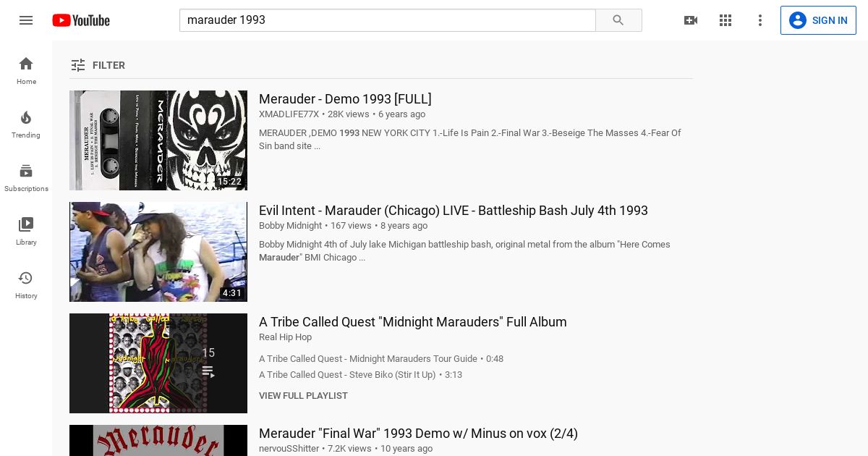868x456 pixels.
Task: Open the three-dot settings menu
Action: (x=760, y=20)
